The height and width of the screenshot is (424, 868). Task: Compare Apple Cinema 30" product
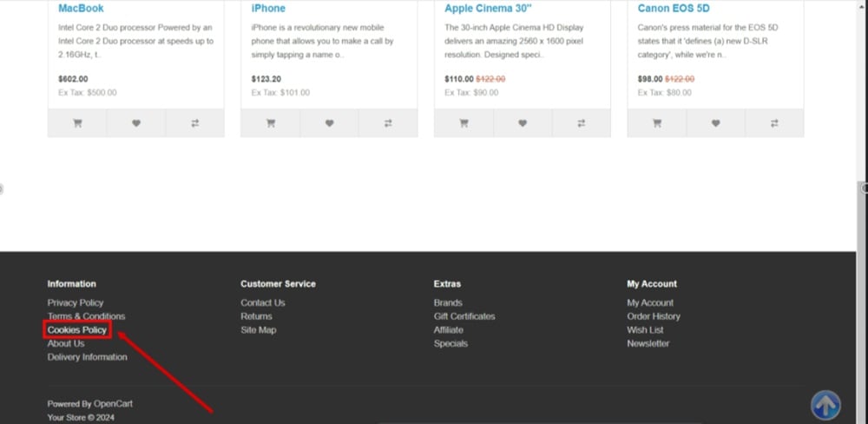582,123
